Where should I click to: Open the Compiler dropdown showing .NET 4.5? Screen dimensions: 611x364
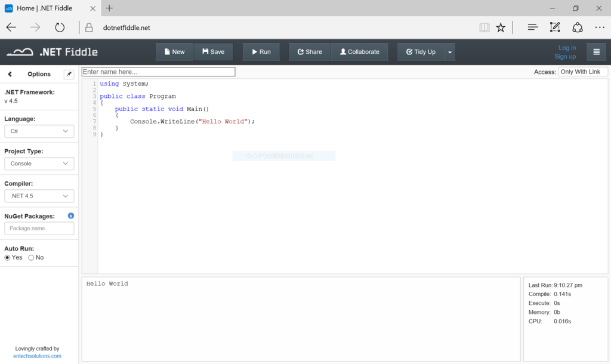click(39, 196)
